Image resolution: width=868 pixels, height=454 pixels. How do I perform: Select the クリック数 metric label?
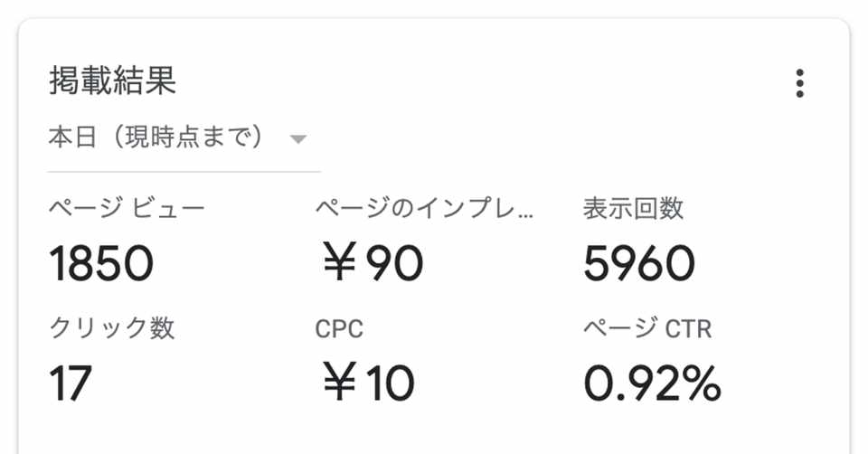tap(111, 328)
